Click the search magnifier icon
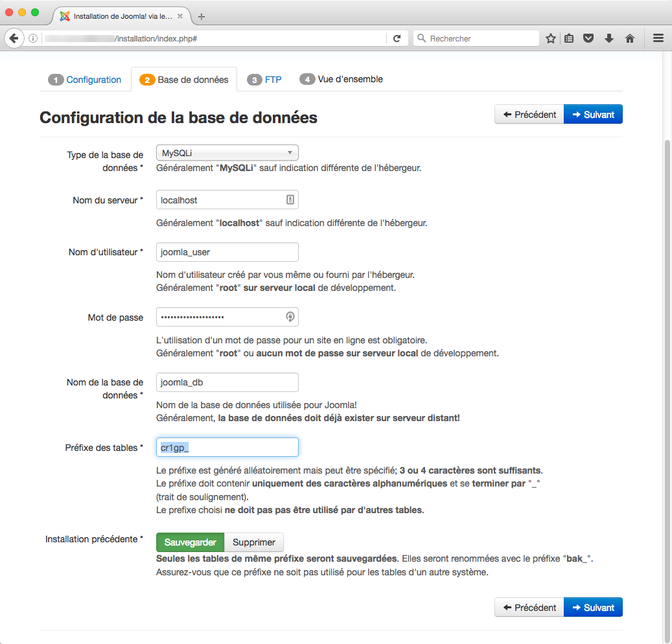The height and width of the screenshot is (644, 672). click(x=422, y=39)
